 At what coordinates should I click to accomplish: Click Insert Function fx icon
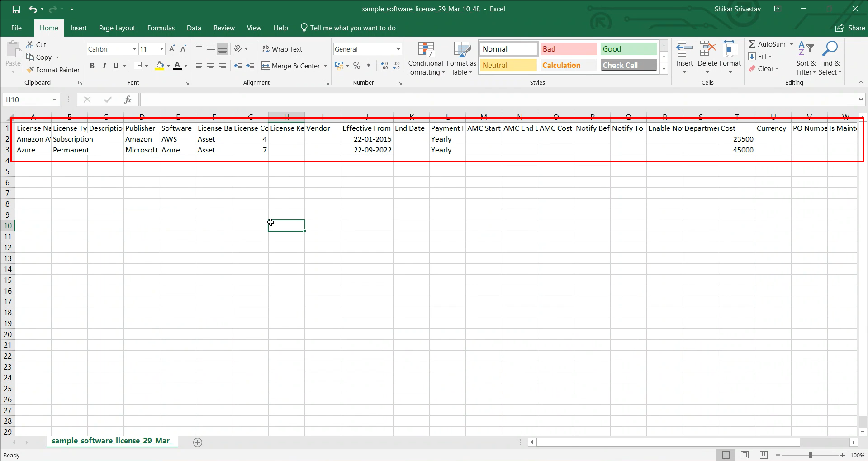pyautogui.click(x=128, y=100)
